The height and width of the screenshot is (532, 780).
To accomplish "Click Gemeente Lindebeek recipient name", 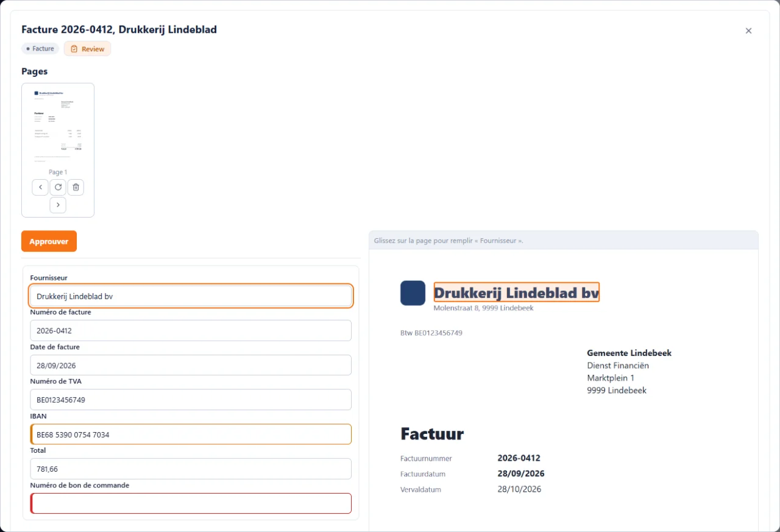I will click(x=629, y=353).
